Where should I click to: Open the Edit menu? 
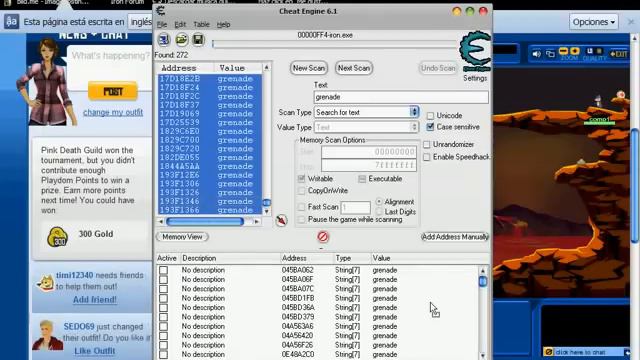click(x=180, y=24)
